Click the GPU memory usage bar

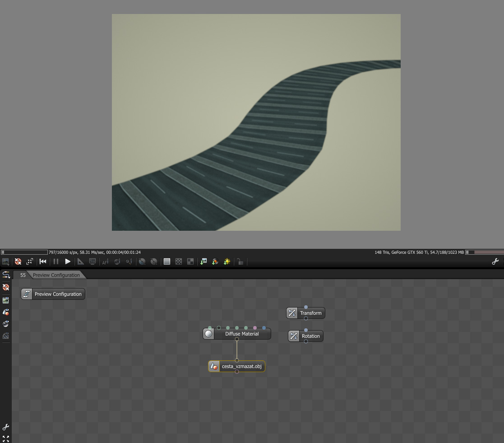[485, 252]
